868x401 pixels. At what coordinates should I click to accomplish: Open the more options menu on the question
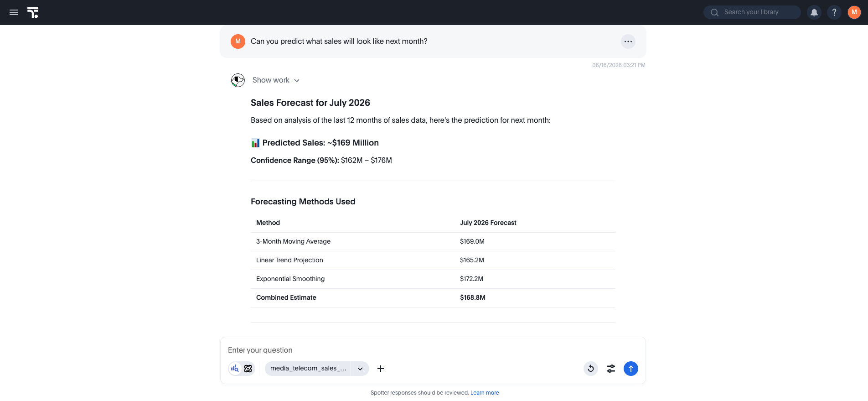tap(628, 42)
